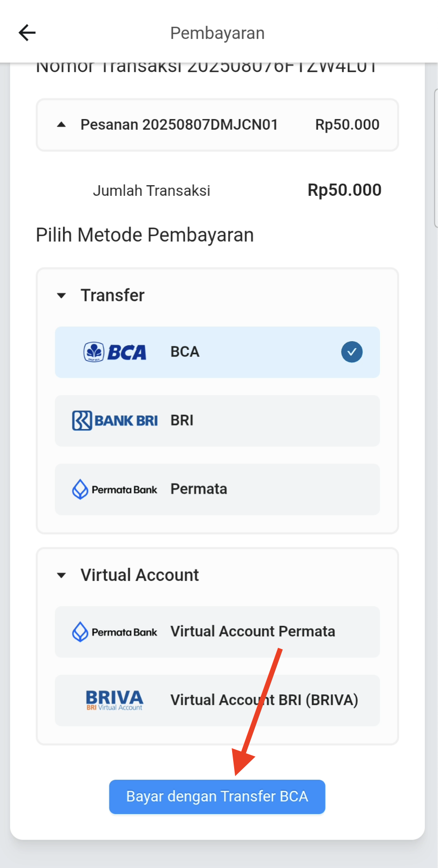
Task: Click the BRIVA logo
Action: point(115,700)
